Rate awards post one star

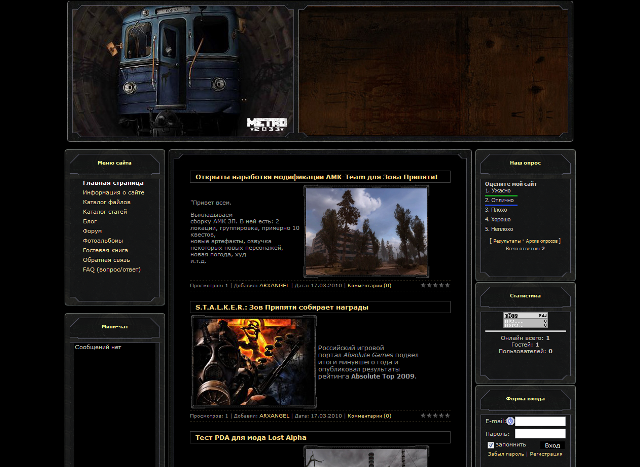click(423, 416)
